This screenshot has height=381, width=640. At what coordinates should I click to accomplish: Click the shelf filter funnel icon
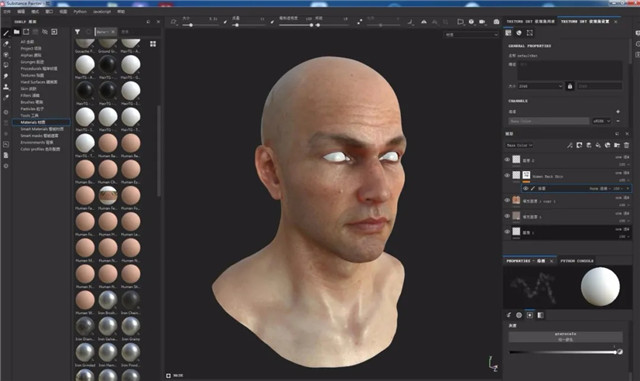point(77,31)
